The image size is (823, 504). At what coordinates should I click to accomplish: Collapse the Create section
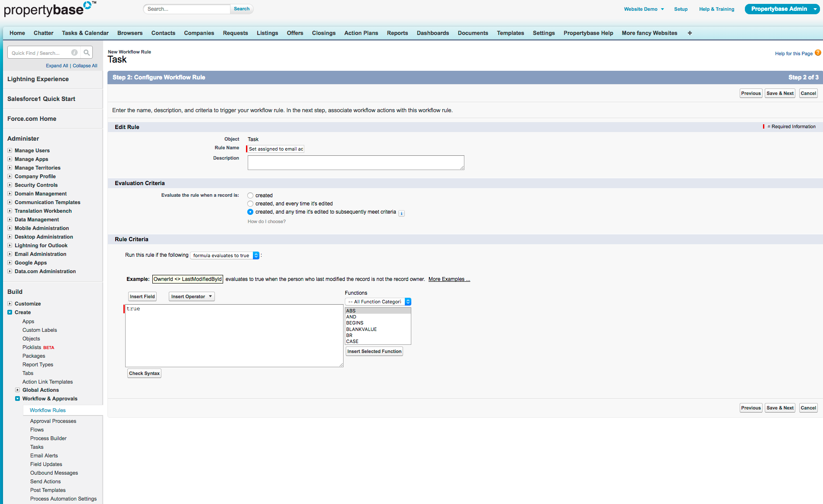[x=10, y=312]
